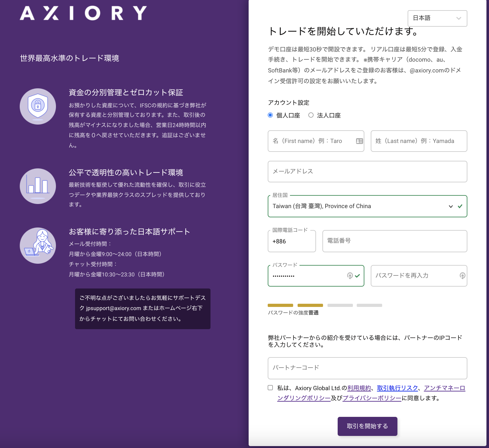Click the third gray password strength bar
The image size is (489, 448).
pos(340,305)
